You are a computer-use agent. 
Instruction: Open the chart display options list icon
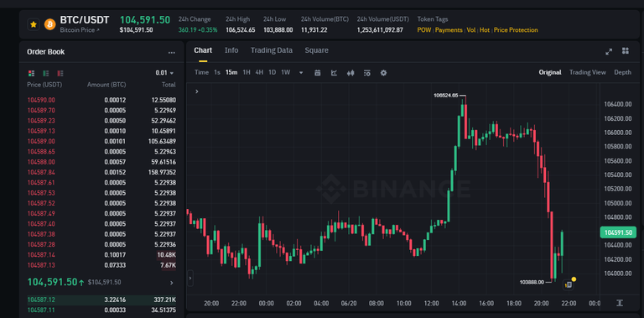coord(366,73)
